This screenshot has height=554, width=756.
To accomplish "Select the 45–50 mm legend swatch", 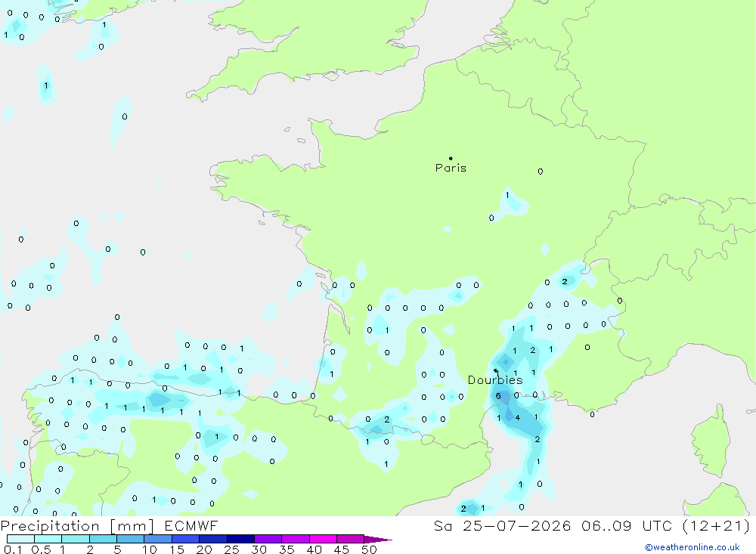I will click(351, 539).
